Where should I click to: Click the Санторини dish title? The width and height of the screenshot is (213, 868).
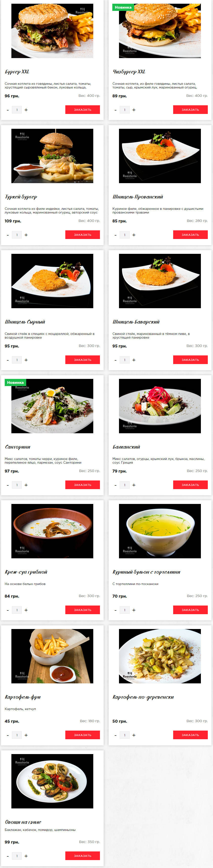click(x=18, y=447)
